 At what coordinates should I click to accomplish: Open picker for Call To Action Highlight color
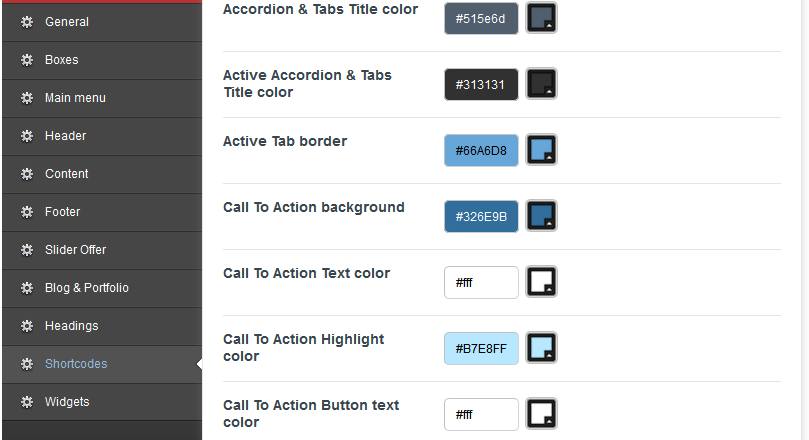click(x=541, y=348)
